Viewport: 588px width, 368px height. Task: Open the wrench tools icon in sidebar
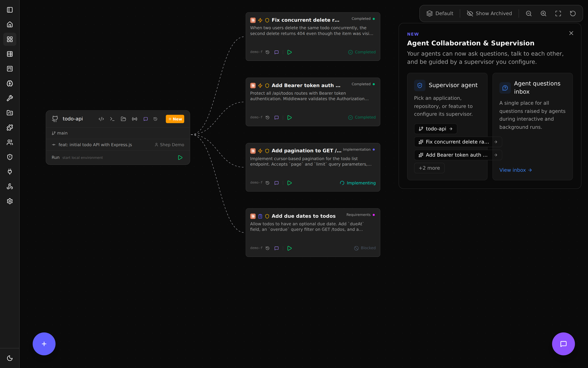(10, 98)
